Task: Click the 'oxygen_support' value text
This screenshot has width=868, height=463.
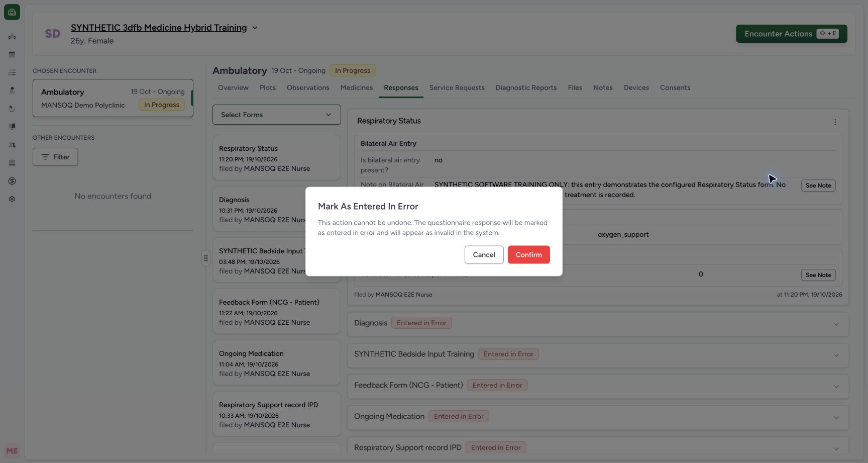Action: tap(623, 234)
